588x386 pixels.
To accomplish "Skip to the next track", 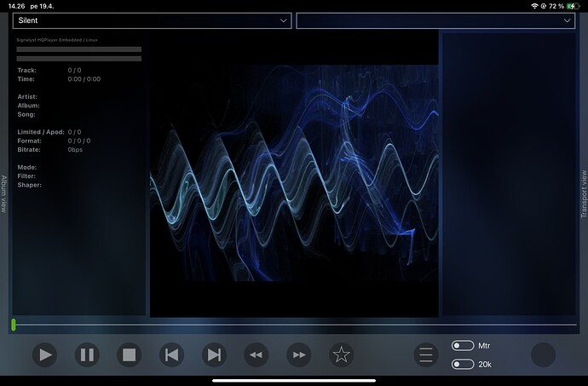I will [x=214, y=355].
